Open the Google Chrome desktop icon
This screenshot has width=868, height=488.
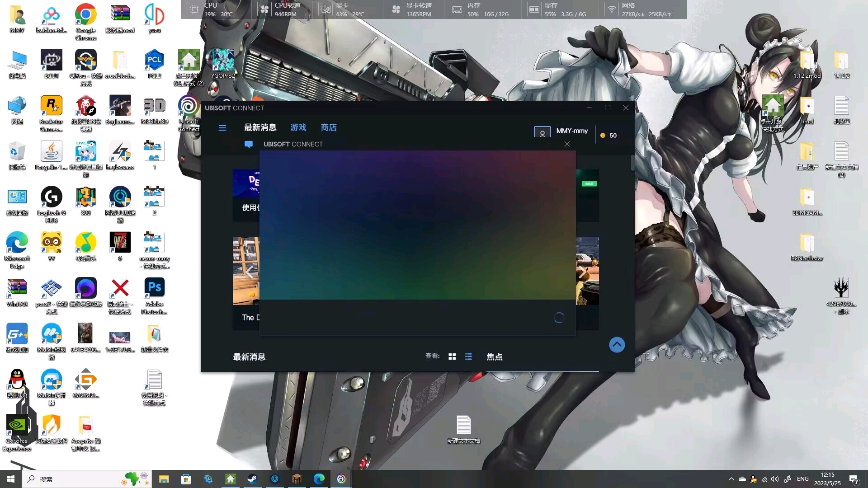point(85,21)
